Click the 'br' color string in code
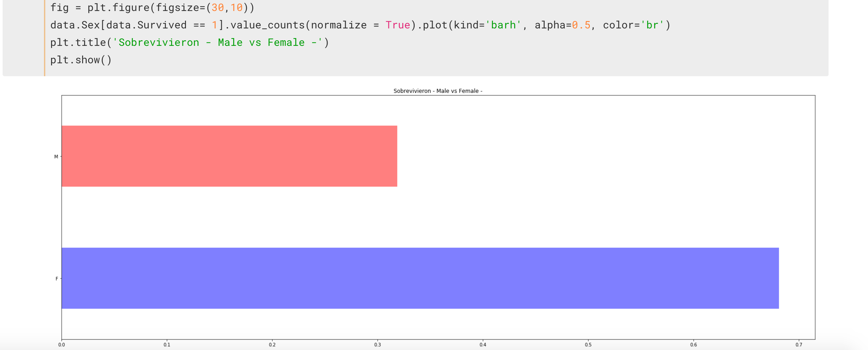The width and height of the screenshot is (868, 350). [652, 25]
